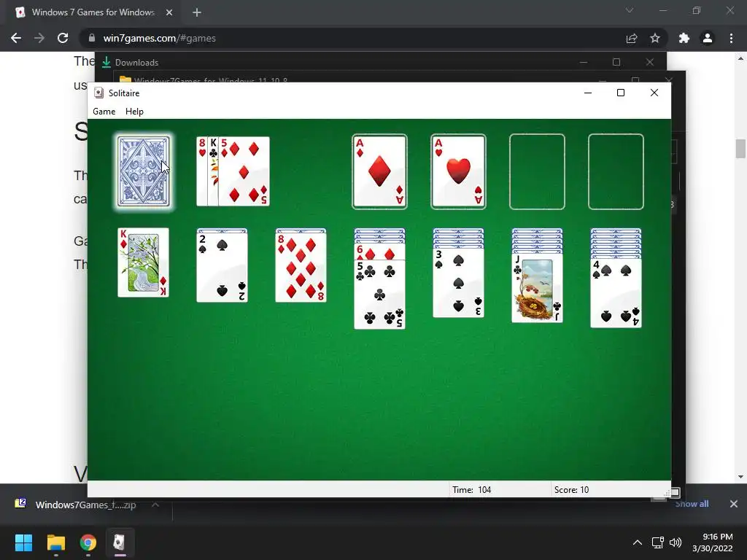Open File Explorer from taskbar
The width and height of the screenshot is (747, 560).
[55, 542]
